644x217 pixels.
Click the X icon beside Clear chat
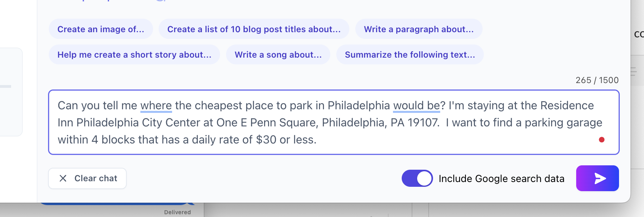click(63, 178)
